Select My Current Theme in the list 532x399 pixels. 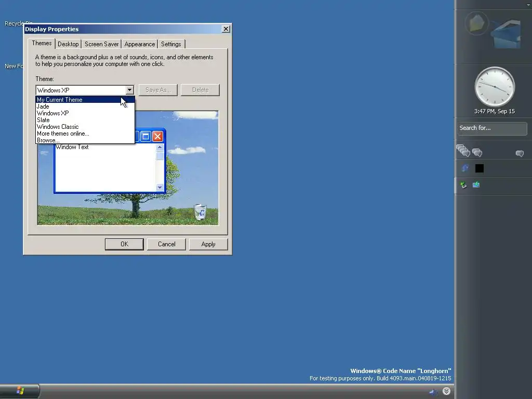coord(85,100)
